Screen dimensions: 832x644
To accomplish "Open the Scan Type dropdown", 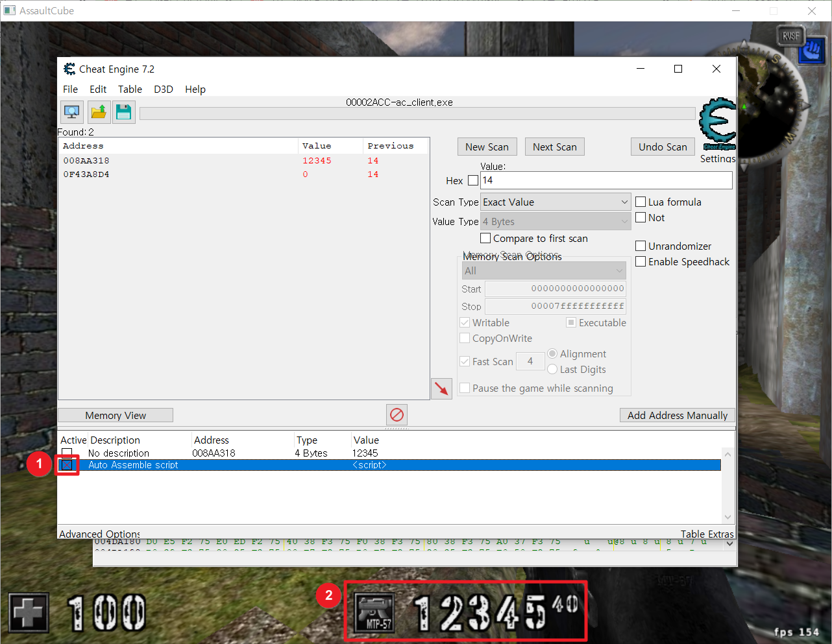I will (x=556, y=202).
